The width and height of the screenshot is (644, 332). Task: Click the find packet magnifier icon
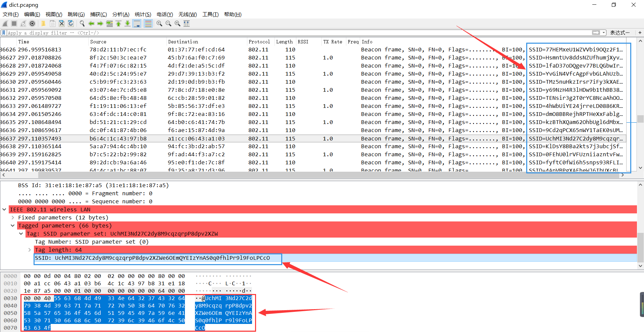click(82, 24)
